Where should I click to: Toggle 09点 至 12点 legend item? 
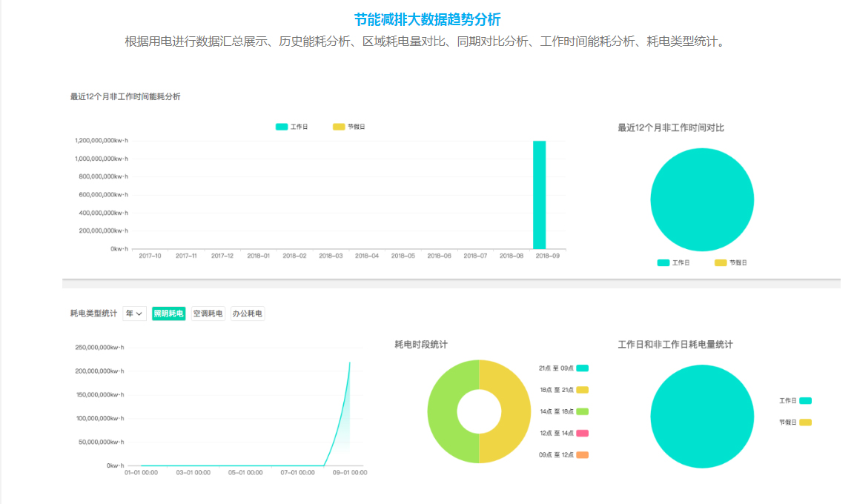click(563, 455)
